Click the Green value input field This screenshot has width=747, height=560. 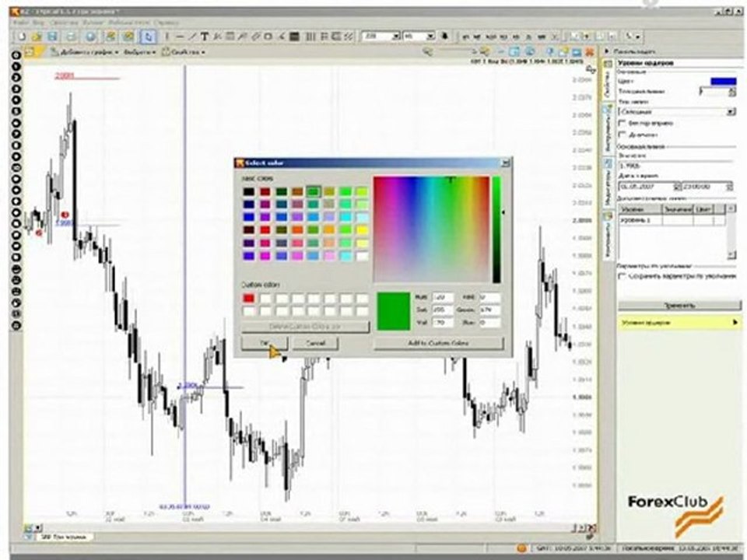click(489, 310)
